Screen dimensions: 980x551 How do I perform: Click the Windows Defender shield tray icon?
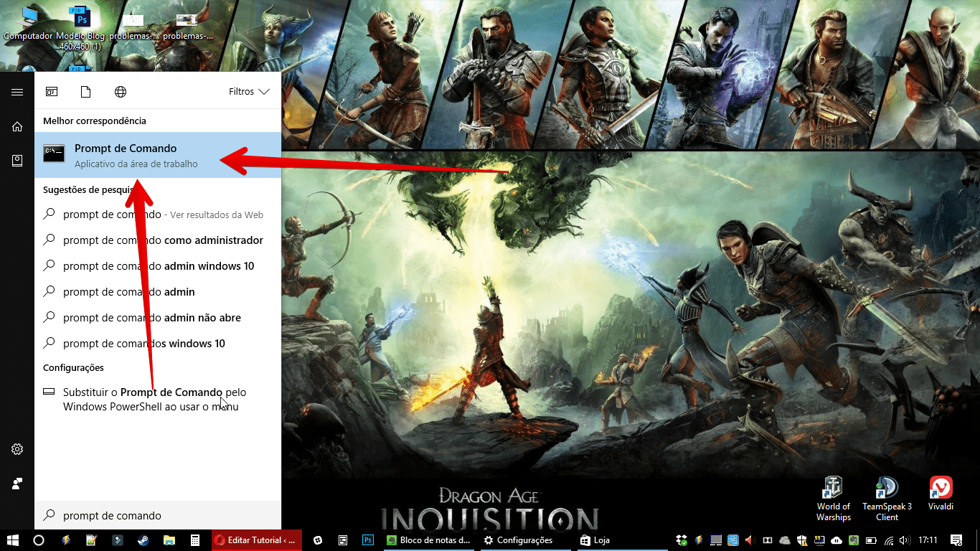[802, 540]
